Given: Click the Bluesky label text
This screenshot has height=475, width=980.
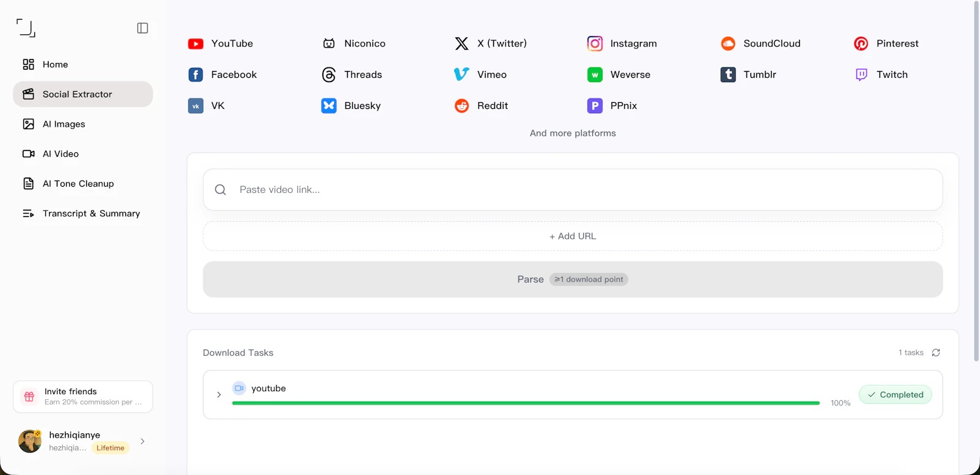Looking at the screenshot, I should (x=363, y=106).
